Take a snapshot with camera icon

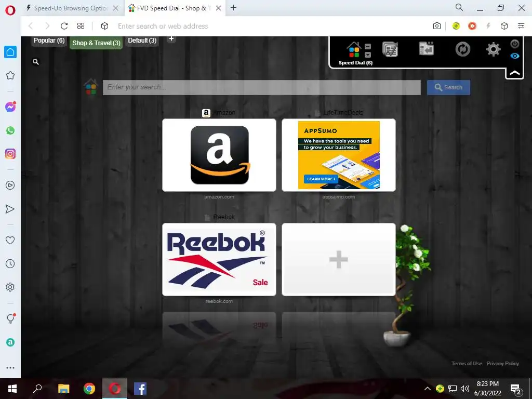click(x=437, y=26)
